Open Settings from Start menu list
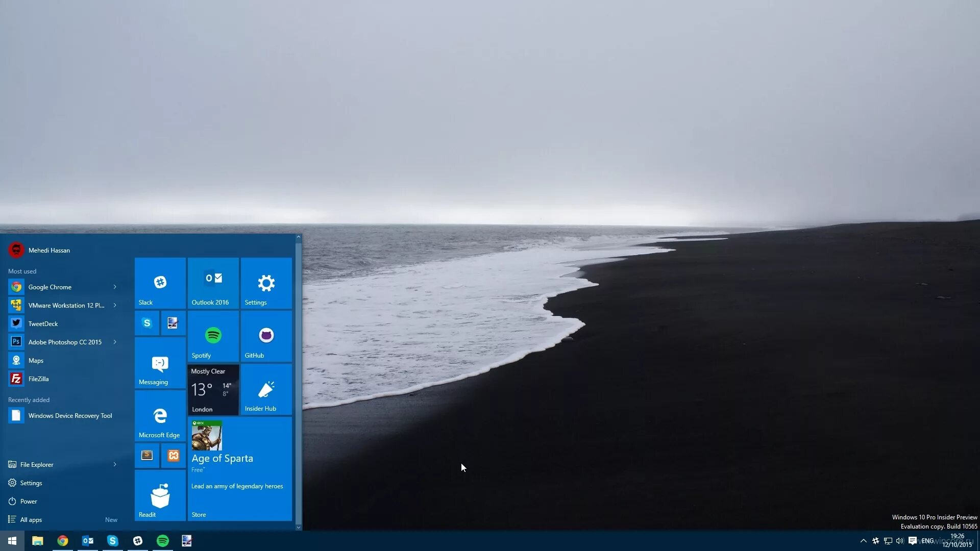980x551 pixels. [32, 482]
